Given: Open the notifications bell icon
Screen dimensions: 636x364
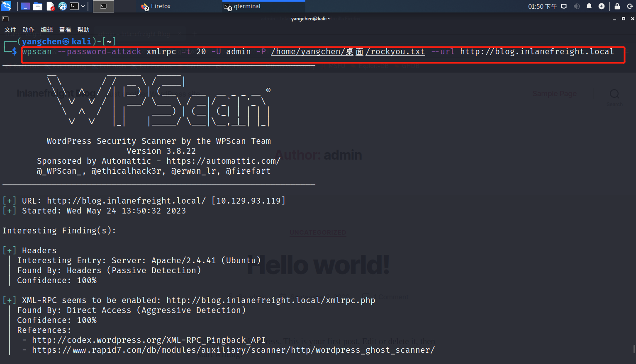Looking at the screenshot, I should pos(589,6).
